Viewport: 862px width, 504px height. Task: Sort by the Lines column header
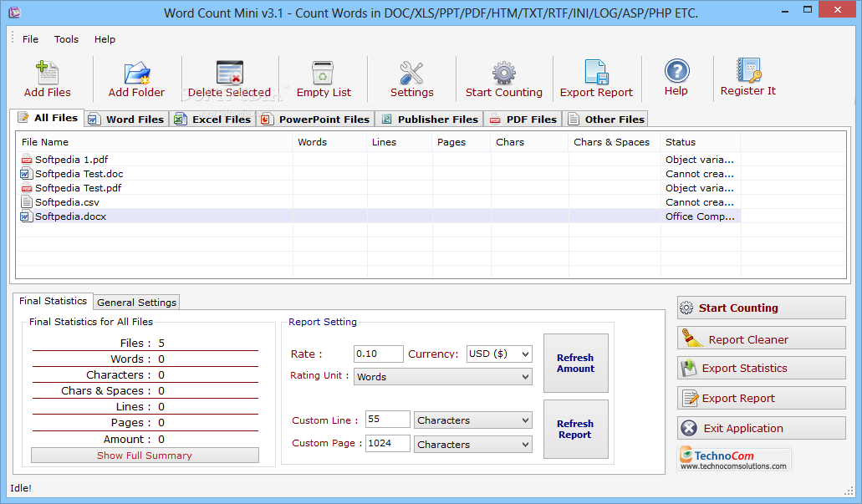(x=399, y=142)
